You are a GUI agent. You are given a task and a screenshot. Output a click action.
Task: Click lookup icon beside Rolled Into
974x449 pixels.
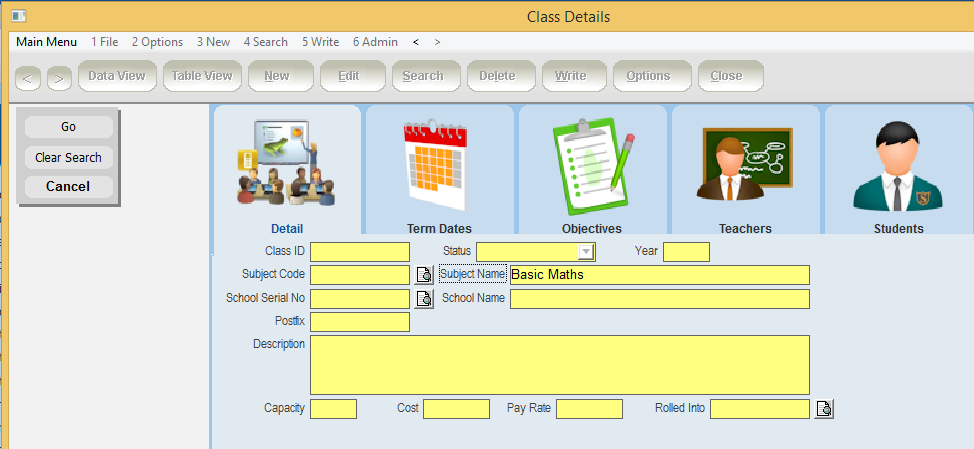(824, 409)
